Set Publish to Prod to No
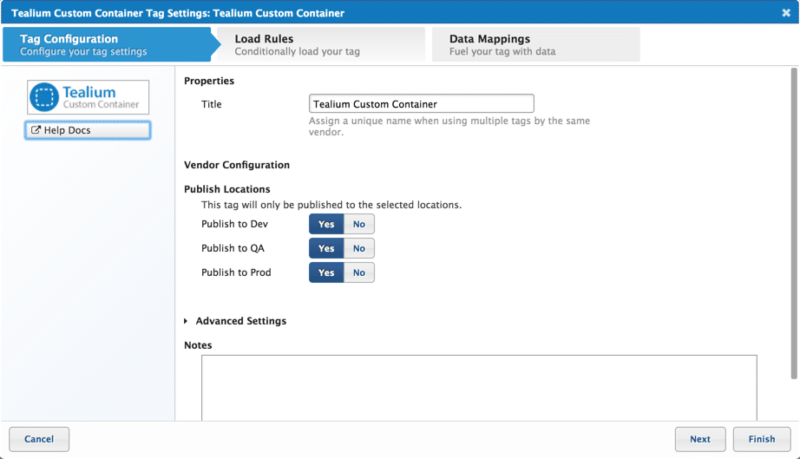 (x=359, y=272)
